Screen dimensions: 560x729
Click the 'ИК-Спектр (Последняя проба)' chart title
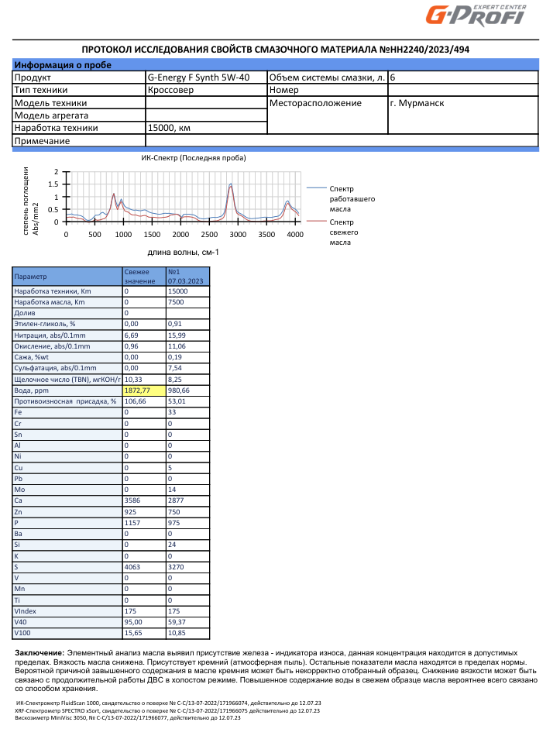[194, 158]
